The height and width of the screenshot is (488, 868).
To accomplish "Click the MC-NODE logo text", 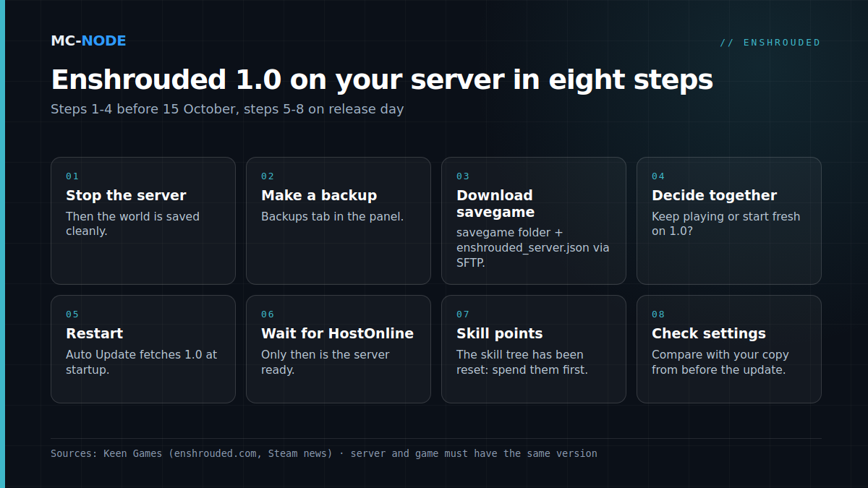I will (x=88, y=41).
